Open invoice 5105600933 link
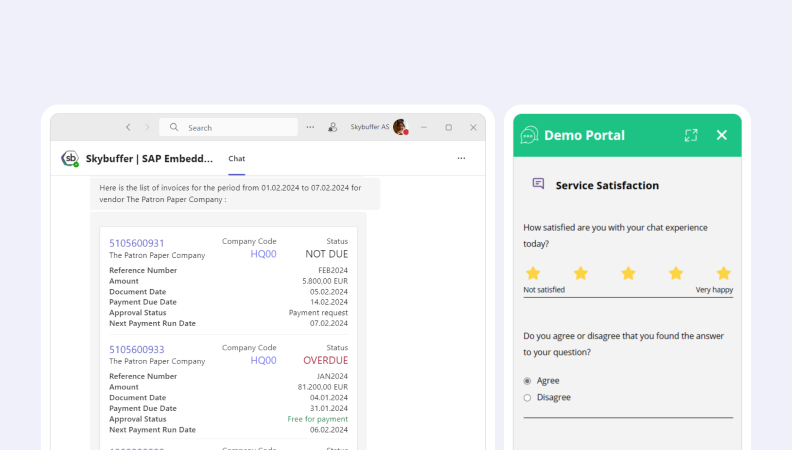The height and width of the screenshot is (450, 792). [137, 349]
